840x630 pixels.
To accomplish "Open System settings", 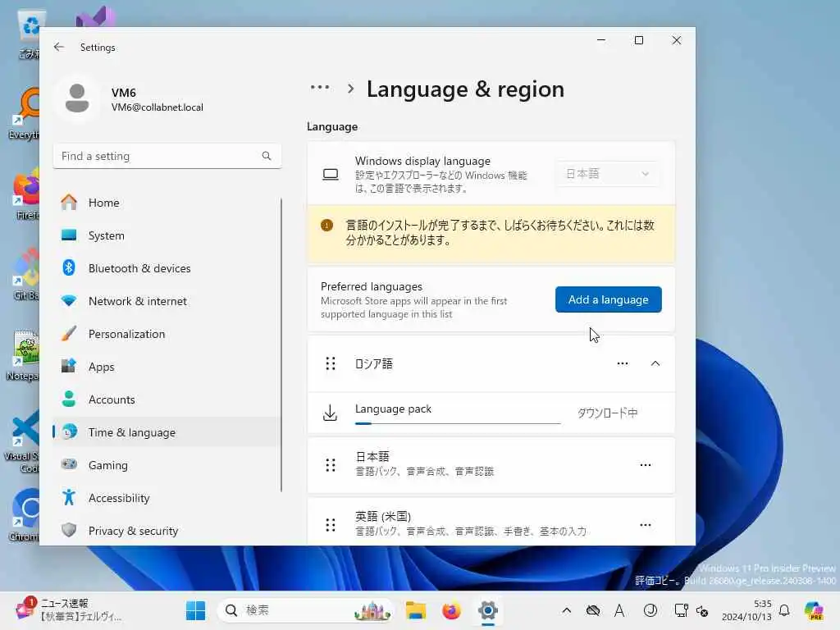I will coord(167,235).
